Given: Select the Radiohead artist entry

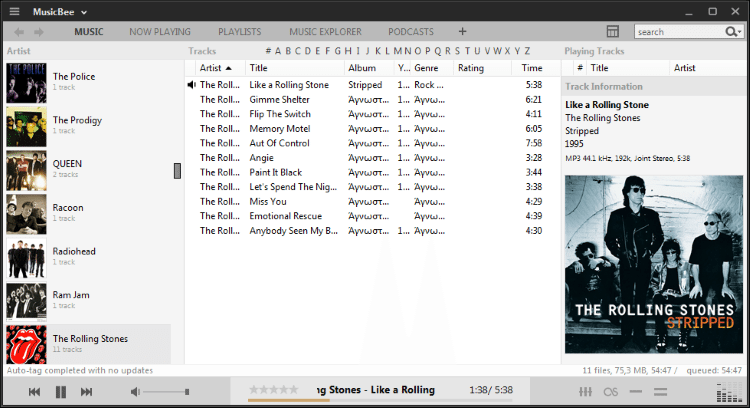Looking at the screenshot, I should tap(88, 258).
